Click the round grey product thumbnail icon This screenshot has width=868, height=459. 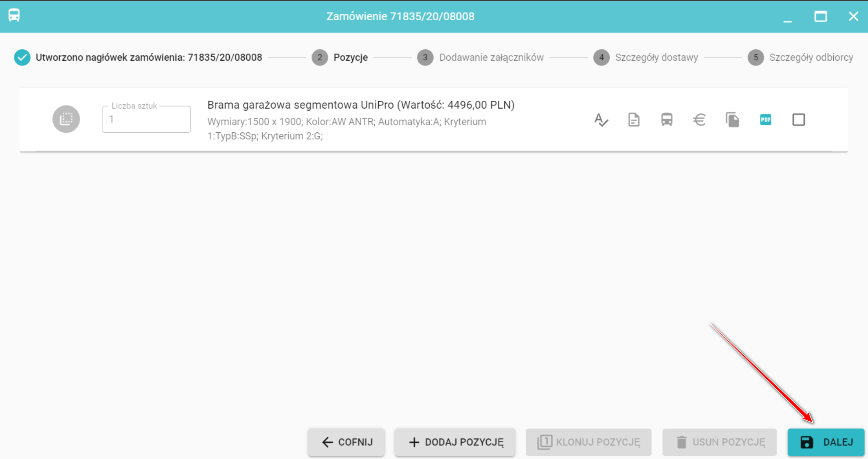pos(66,119)
